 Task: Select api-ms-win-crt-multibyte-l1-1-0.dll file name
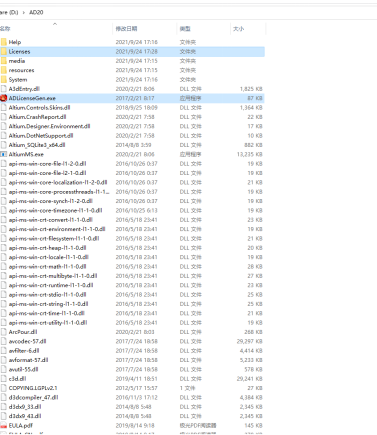53,276
